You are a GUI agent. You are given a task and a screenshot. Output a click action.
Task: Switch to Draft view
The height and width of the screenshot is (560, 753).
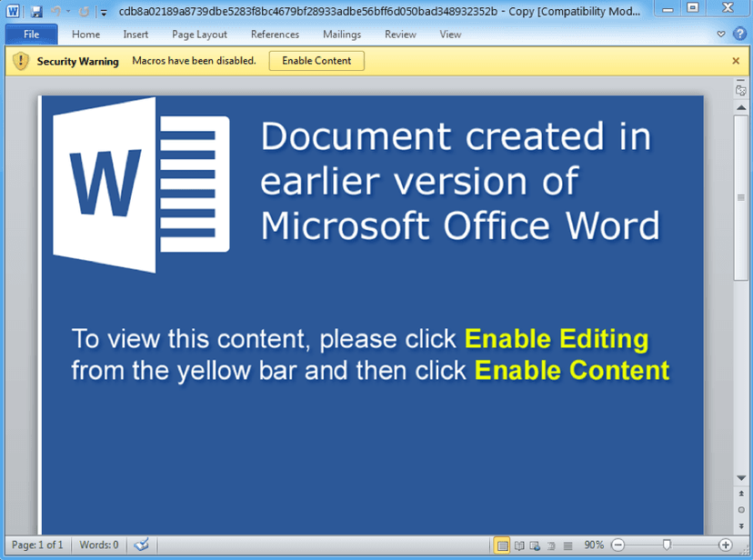[567, 545]
